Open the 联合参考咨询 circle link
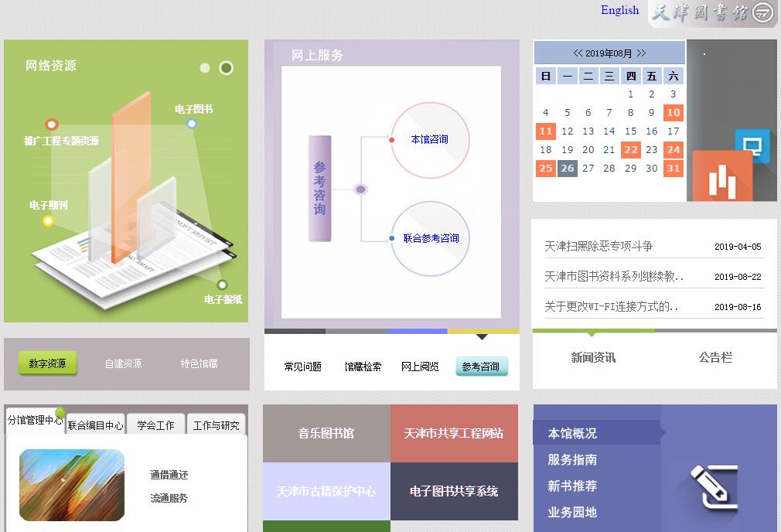Screen dimensions: 781x532 tap(431, 238)
